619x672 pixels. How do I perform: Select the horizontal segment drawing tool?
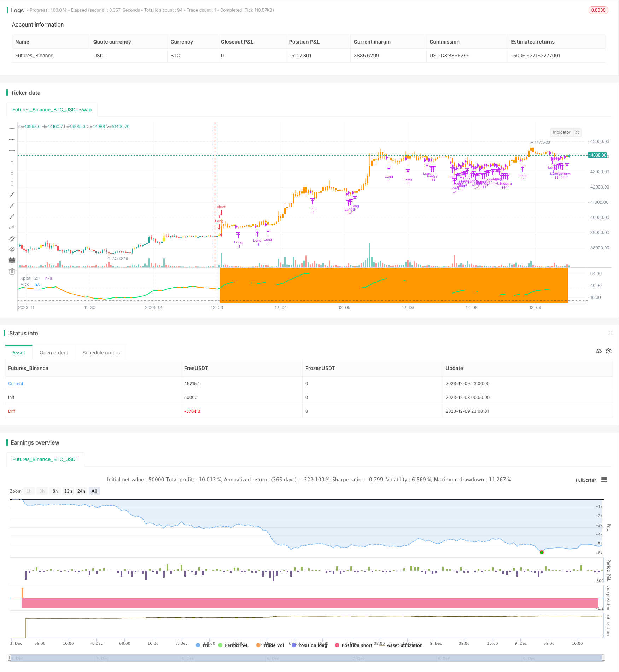click(12, 151)
